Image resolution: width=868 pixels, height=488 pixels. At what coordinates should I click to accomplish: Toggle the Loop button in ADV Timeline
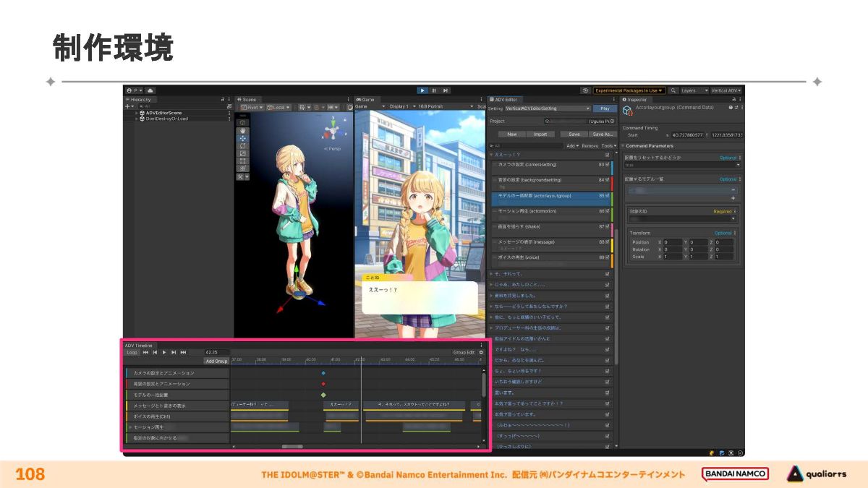point(132,352)
